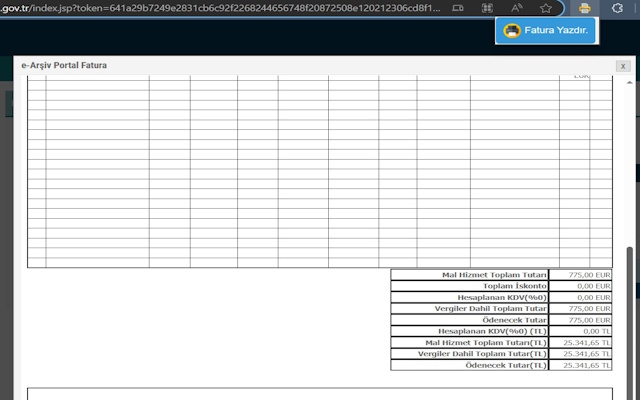
Task: Click the e-Arşiv Portal Fatura title
Action: click(64, 65)
